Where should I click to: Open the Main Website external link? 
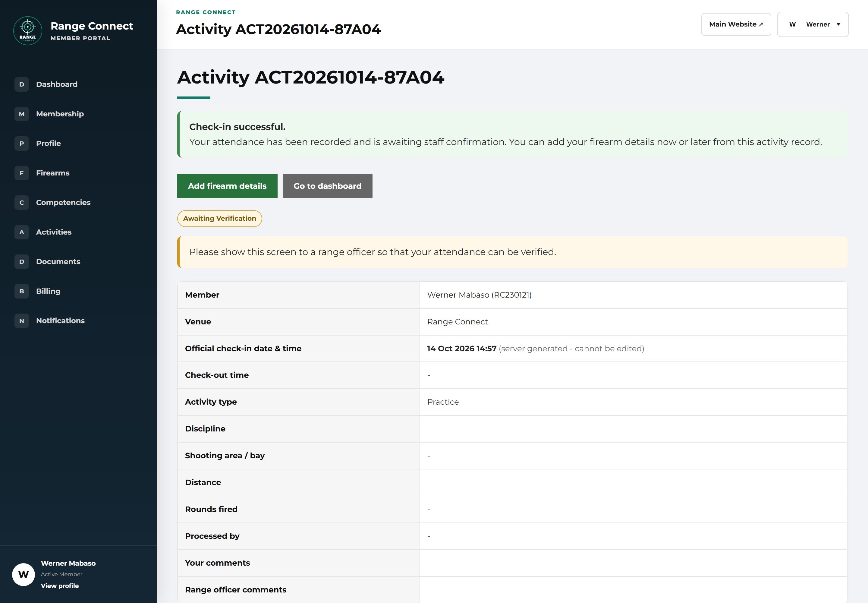point(736,24)
